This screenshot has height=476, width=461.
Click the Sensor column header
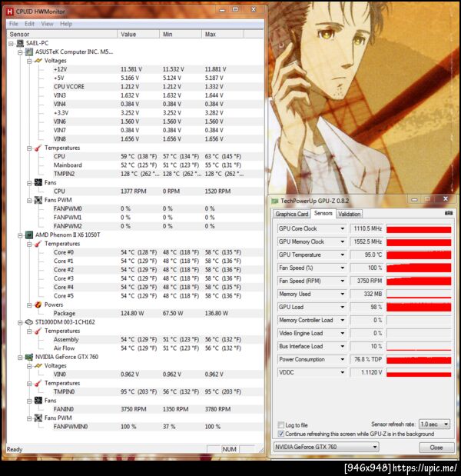(x=62, y=35)
